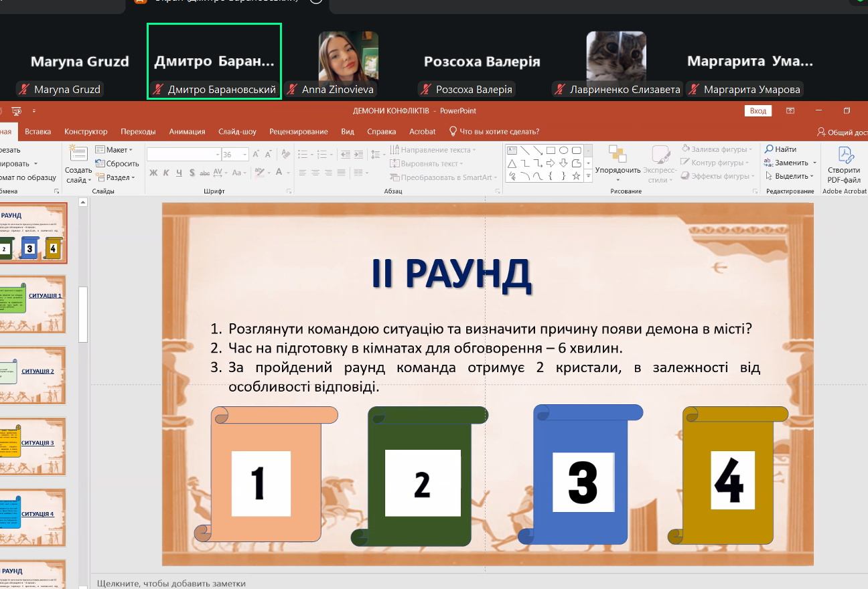Open the Layout (Макет) dropdown
868x589 pixels.
[114, 150]
